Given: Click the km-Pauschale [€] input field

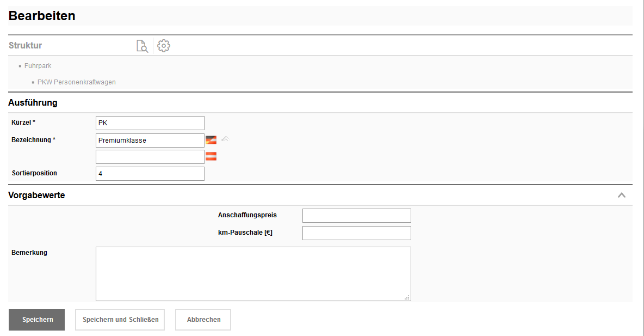Looking at the screenshot, I should pos(357,233).
